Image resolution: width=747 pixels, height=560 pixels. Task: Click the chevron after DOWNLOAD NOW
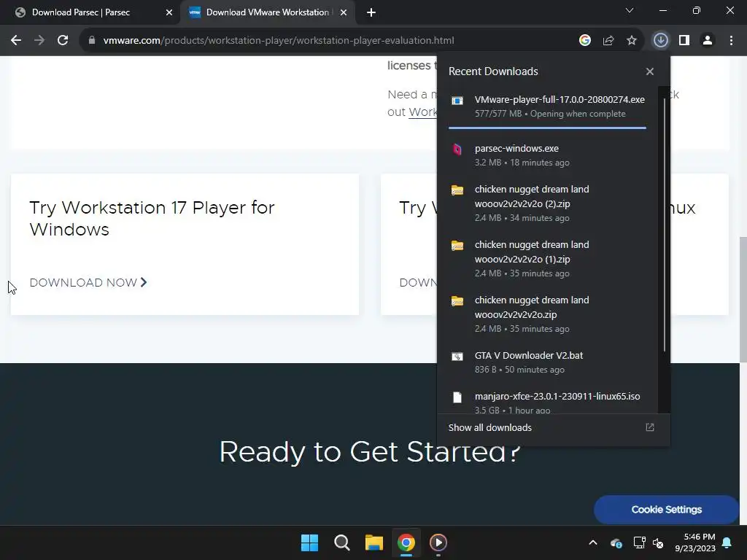click(x=144, y=282)
